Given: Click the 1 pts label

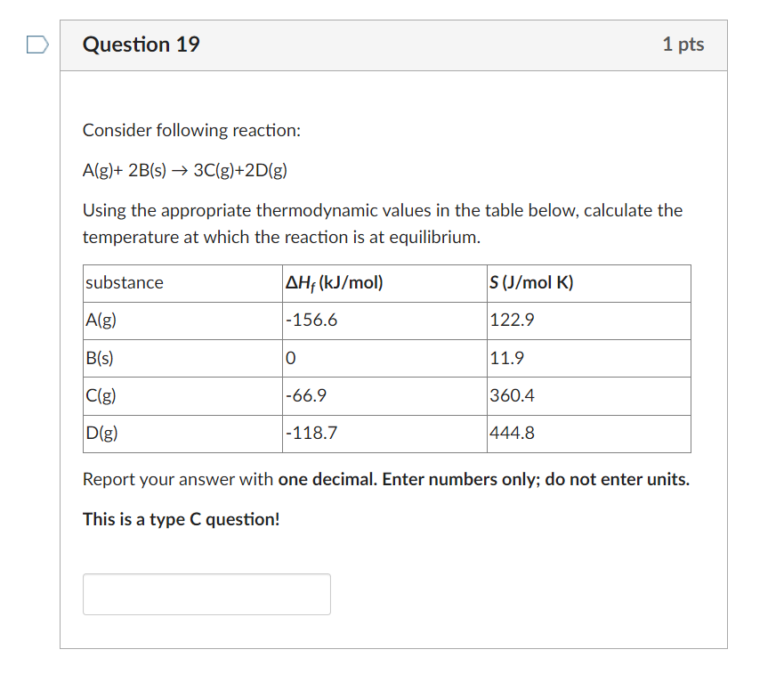Looking at the screenshot, I should coord(683,44).
